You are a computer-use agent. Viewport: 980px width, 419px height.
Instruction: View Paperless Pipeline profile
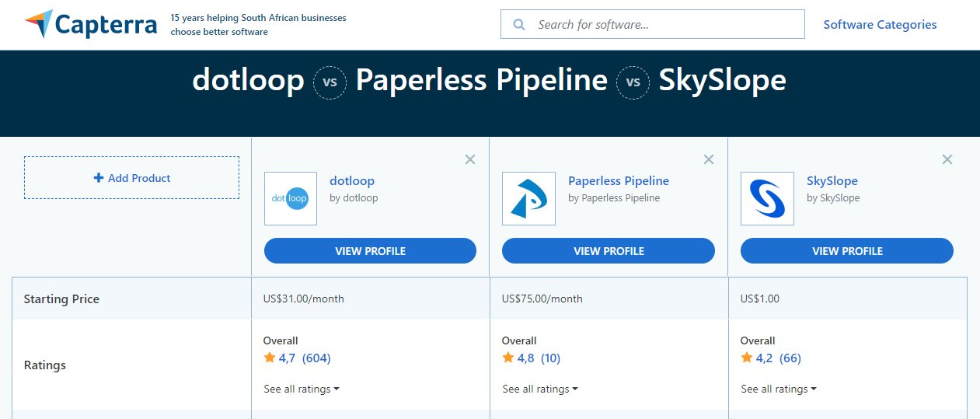[x=609, y=251]
